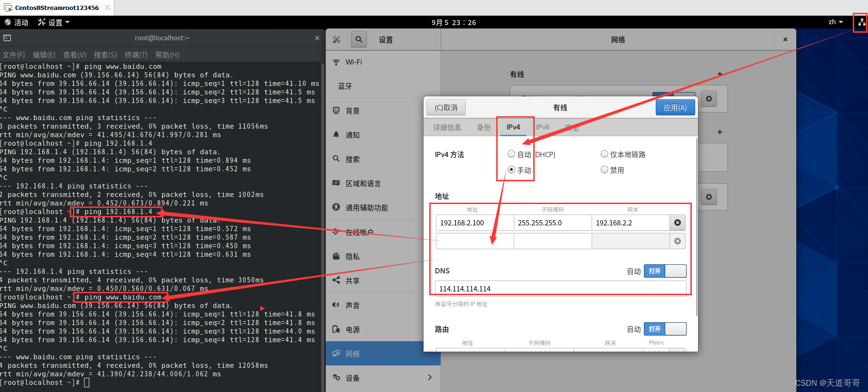Toggle 路由 routes automatic switch

665,329
